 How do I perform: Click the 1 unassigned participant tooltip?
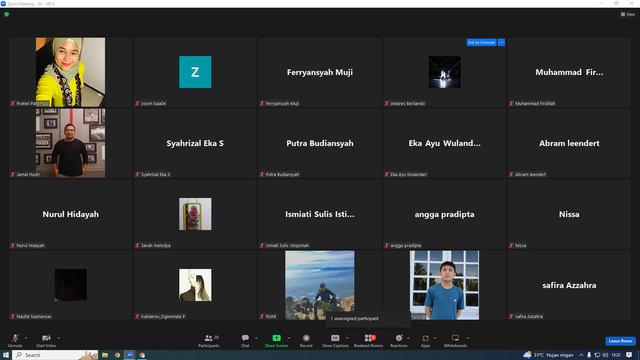(x=368, y=318)
